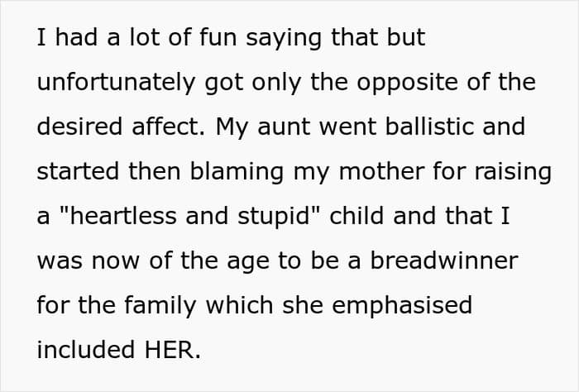Click the word "blaming"
Viewport: 579px width, 392px height.
click(x=237, y=172)
